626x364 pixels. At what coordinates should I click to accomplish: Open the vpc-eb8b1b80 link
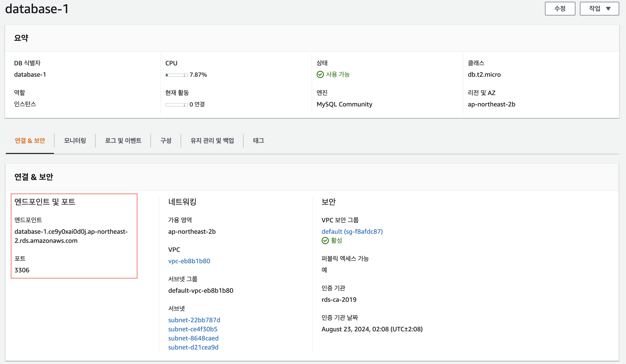pyautogui.click(x=189, y=261)
